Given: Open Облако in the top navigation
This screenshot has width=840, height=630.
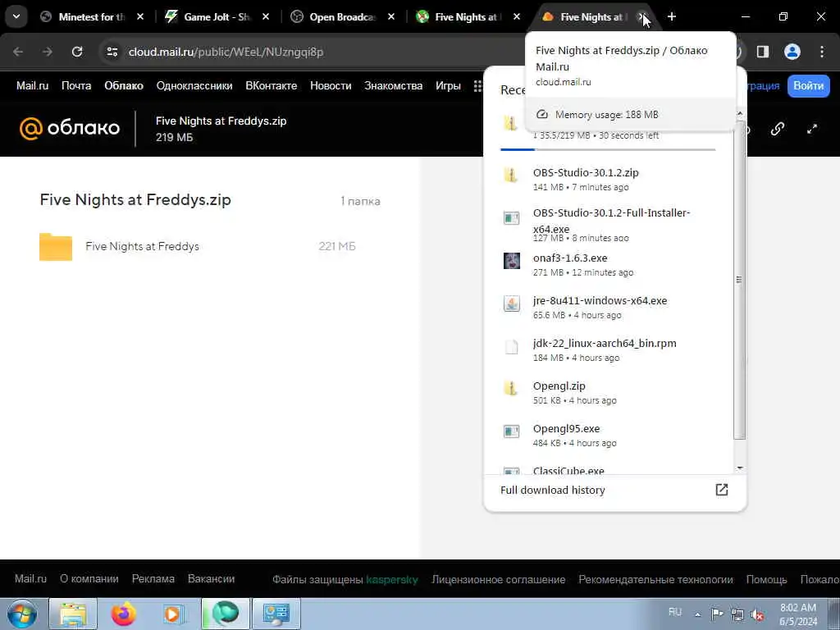Looking at the screenshot, I should coord(124,85).
